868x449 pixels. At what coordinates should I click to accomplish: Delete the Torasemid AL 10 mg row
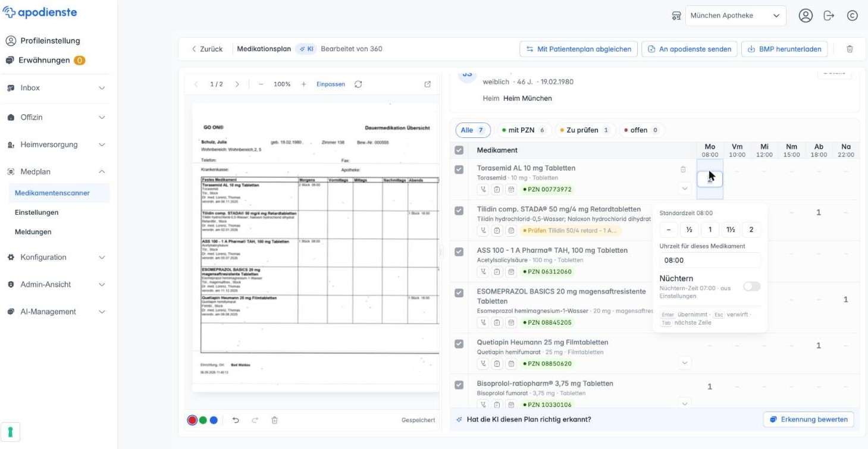[683, 169]
